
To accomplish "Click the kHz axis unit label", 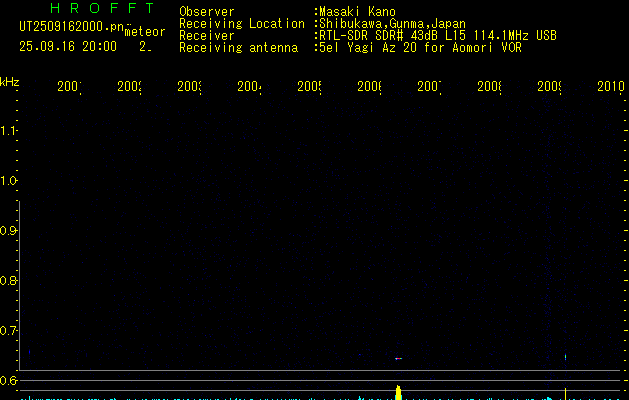I will click(x=9, y=82).
